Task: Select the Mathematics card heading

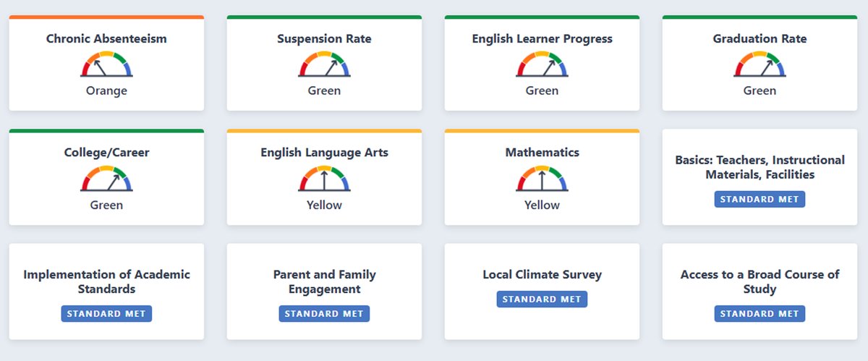Action: point(542,153)
